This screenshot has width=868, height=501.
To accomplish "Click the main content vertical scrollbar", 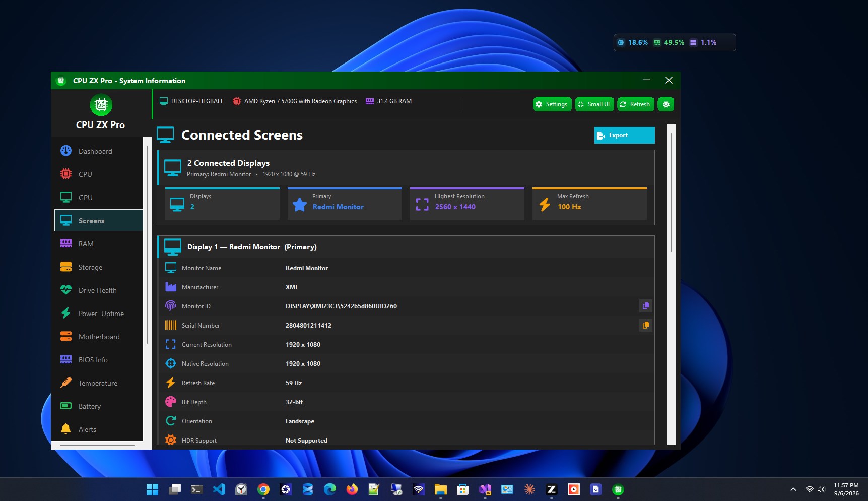I will (x=671, y=192).
